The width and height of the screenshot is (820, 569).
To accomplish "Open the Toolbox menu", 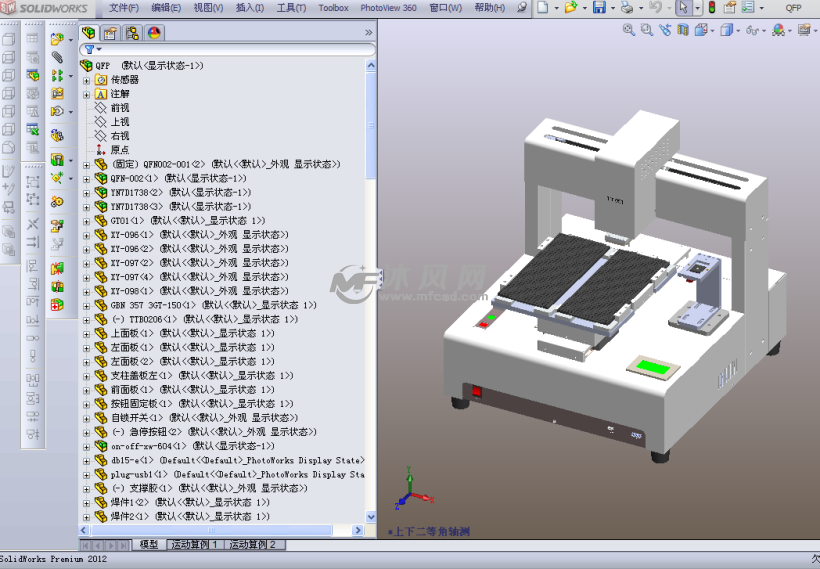I will tap(333, 8).
